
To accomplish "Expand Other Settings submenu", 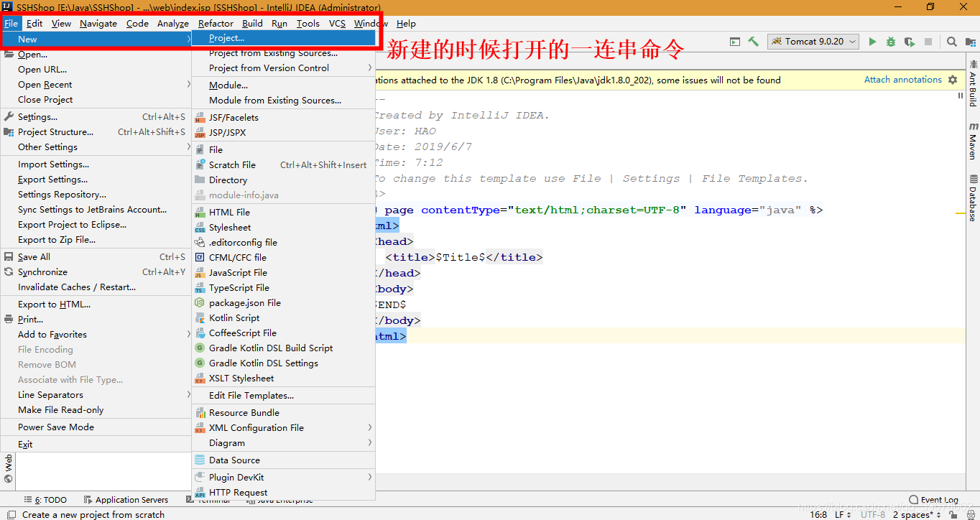I will click(x=96, y=147).
